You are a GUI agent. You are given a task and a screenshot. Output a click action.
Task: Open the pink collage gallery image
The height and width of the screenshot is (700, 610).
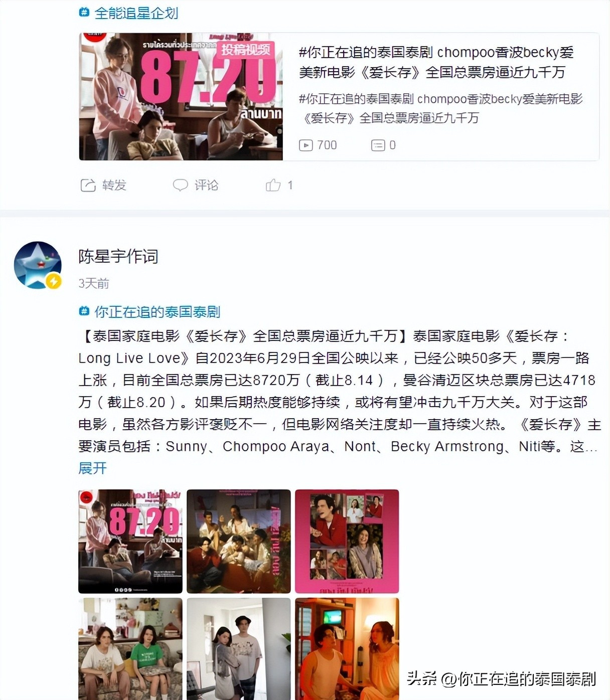pyautogui.click(x=347, y=542)
